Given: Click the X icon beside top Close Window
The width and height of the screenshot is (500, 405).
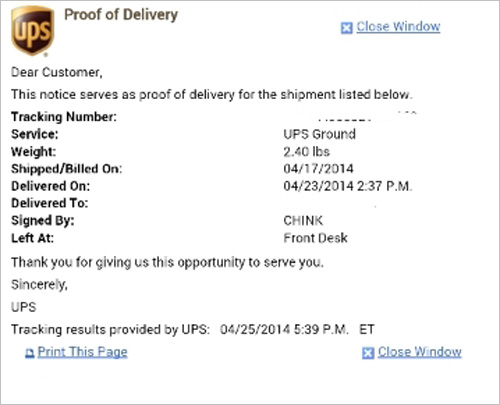Looking at the screenshot, I should 346,28.
